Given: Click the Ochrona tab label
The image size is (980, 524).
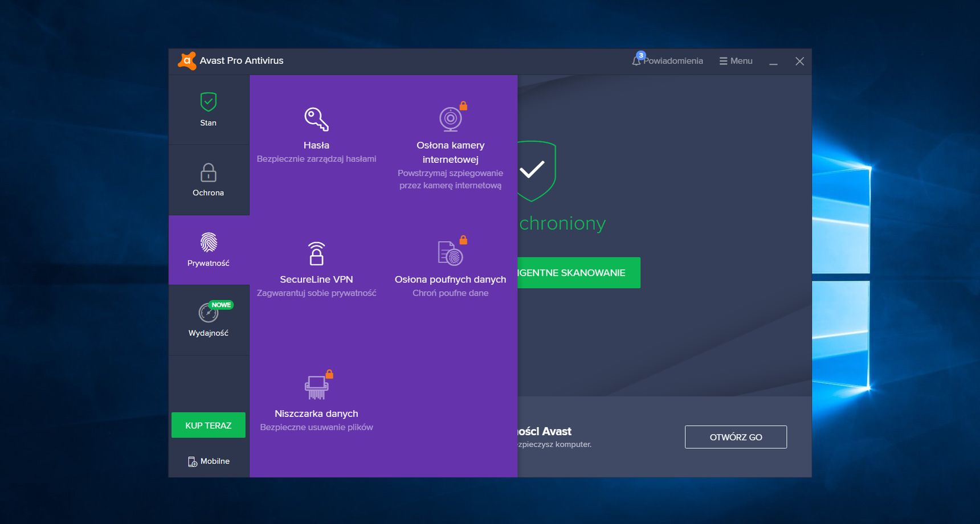Looking at the screenshot, I should (208, 193).
